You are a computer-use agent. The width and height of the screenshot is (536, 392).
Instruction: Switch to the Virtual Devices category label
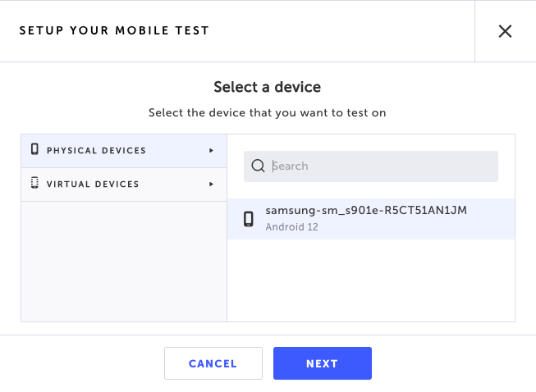[x=93, y=185]
